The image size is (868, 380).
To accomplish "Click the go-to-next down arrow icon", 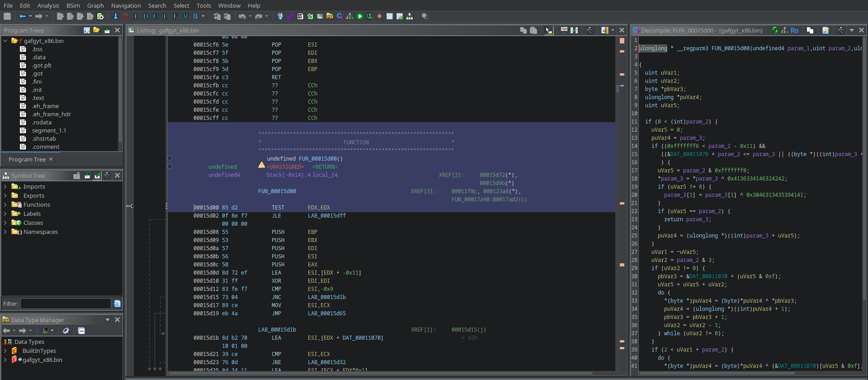I will coord(116,16).
